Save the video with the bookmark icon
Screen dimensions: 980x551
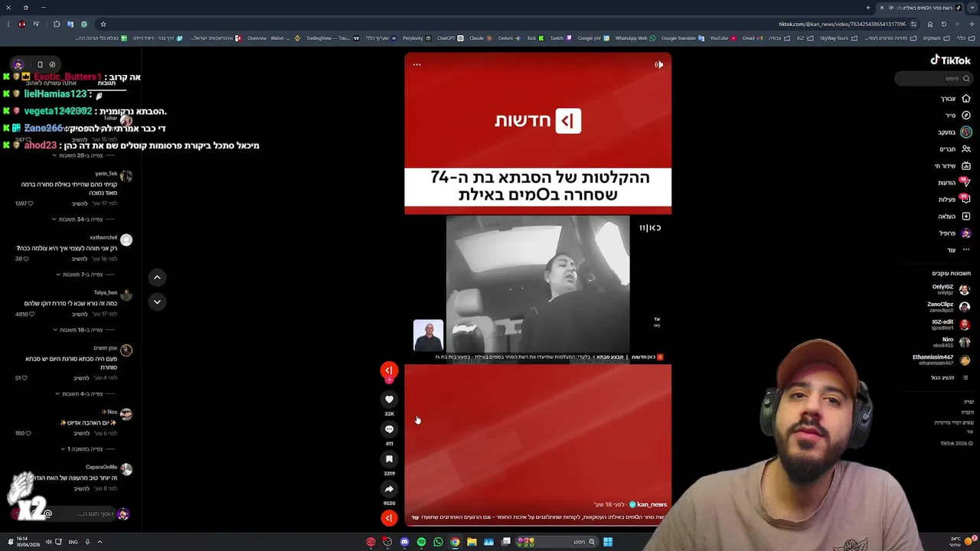pos(389,459)
